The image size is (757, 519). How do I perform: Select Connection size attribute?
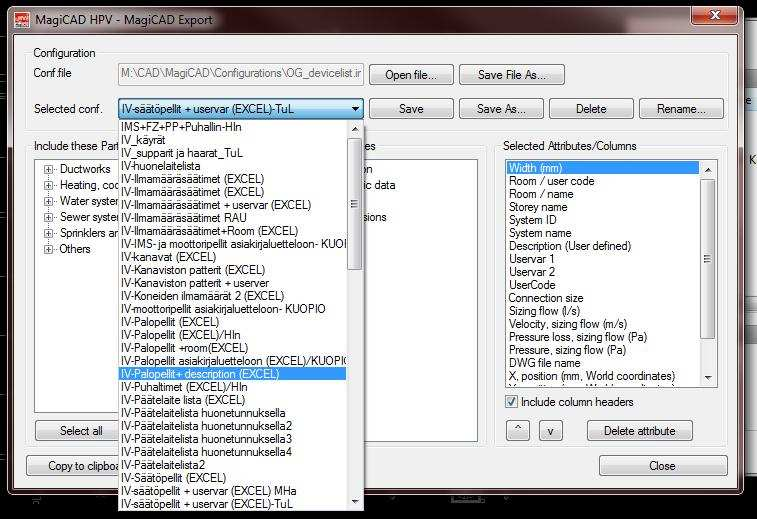(x=603, y=298)
